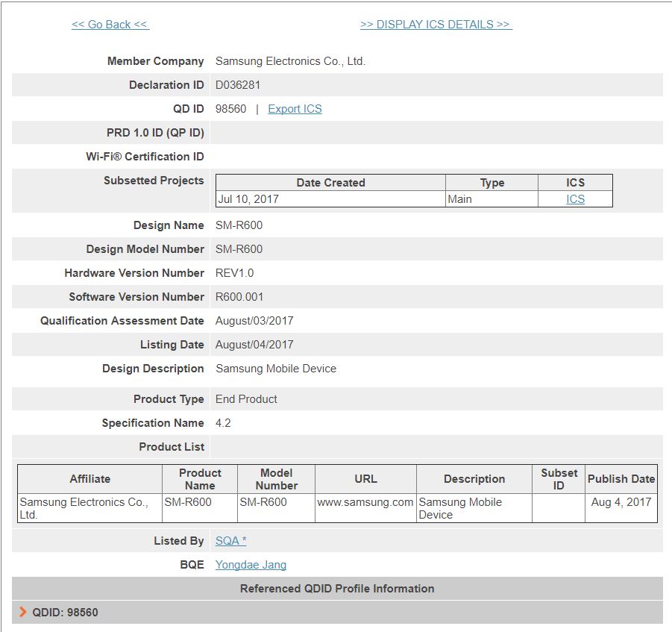Open the 'Yongdae Jang' BQE link
672x632 pixels.
click(251, 565)
